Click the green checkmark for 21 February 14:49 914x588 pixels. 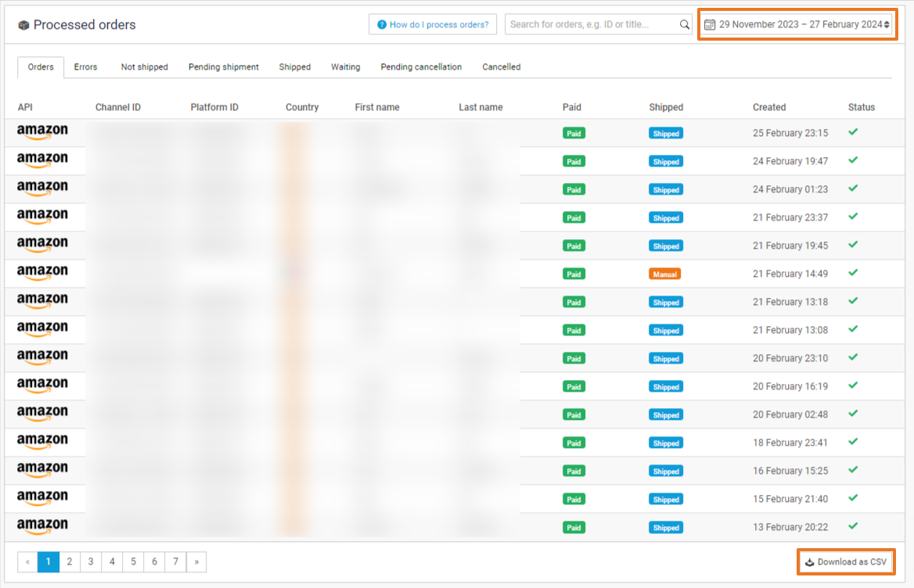[x=853, y=272]
